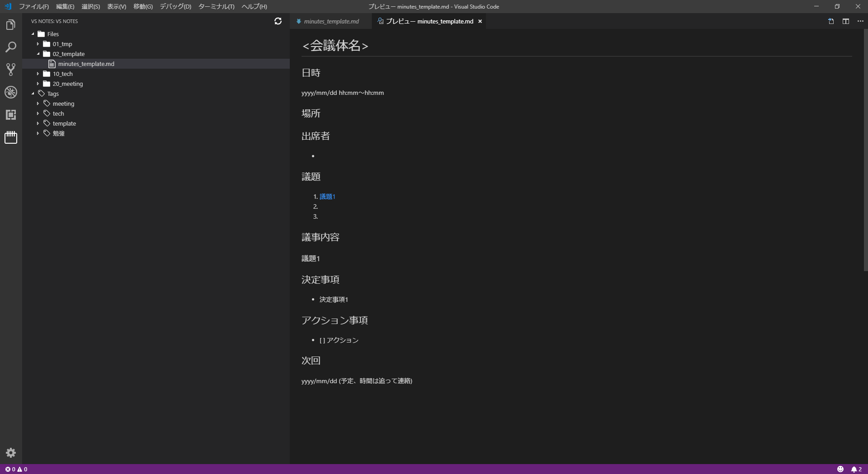
Task: Expand the tech tag
Action: tap(38, 113)
